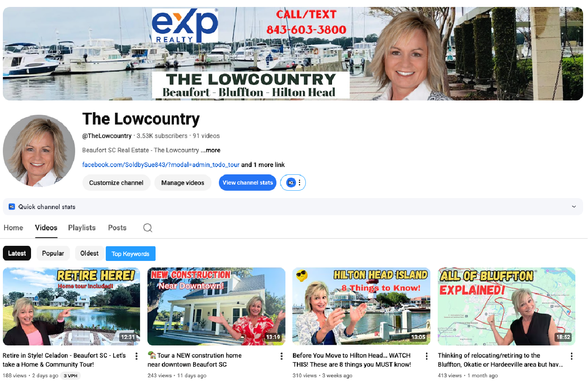The width and height of the screenshot is (588, 392).
Task: Open options menu for NEW construction home video
Action: [281, 356]
